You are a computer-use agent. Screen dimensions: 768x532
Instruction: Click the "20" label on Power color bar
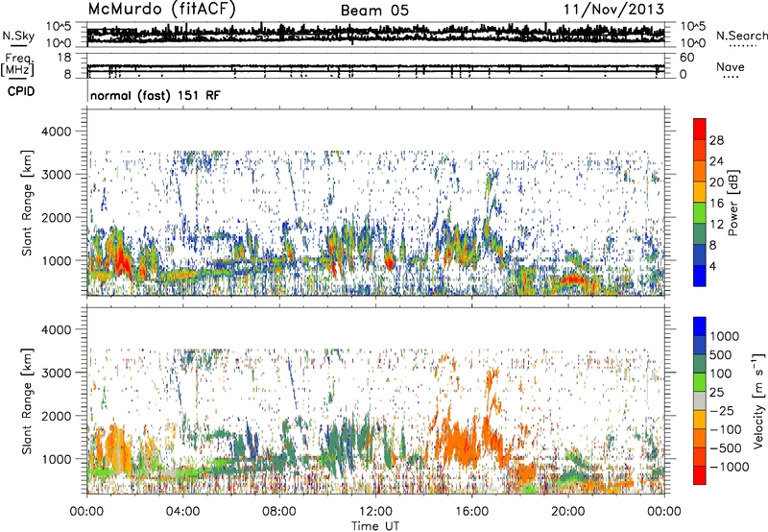point(716,182)
